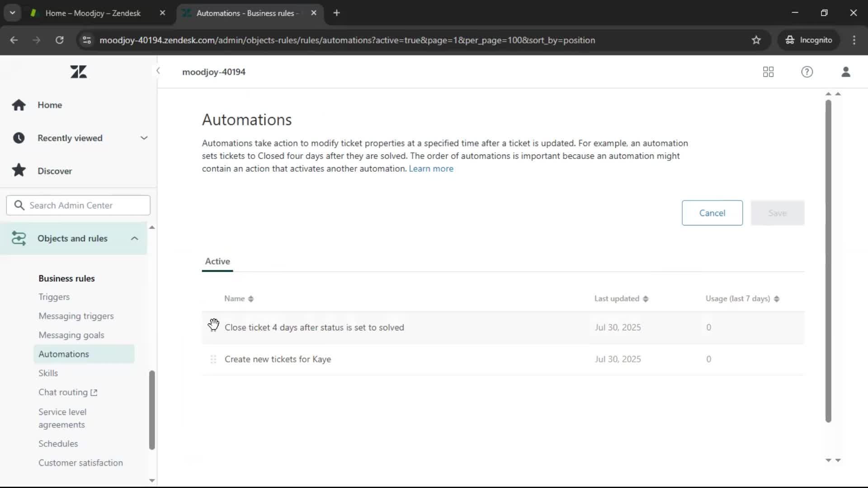This screenshot has width=868, height=488.
Task: Click the browser address bar URL
Action: tap(347, 40)
